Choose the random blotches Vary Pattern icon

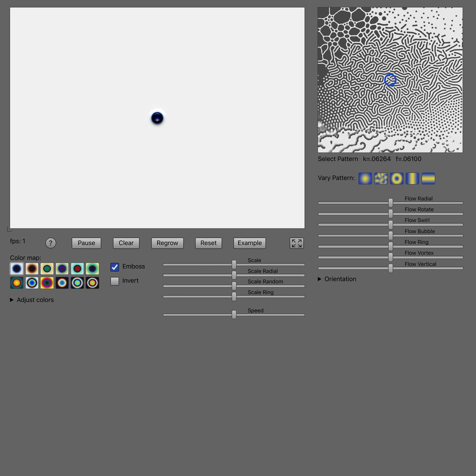tap(381, 178)
